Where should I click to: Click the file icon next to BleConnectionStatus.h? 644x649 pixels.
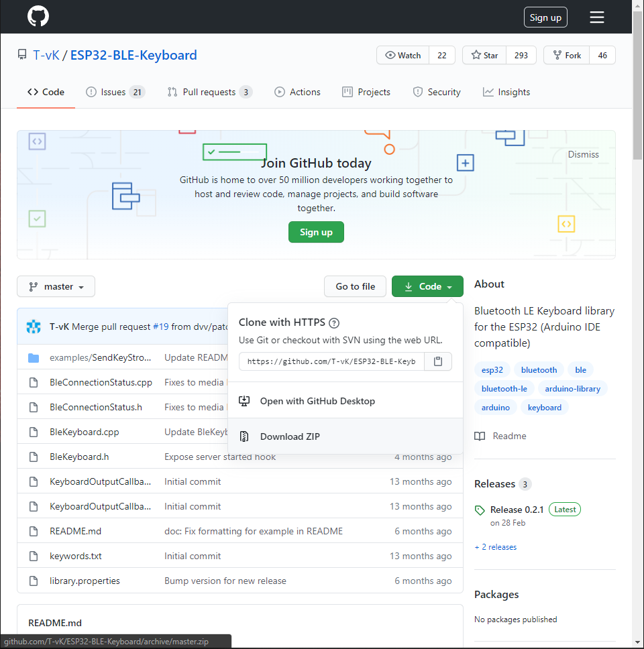tap(34, 407)
